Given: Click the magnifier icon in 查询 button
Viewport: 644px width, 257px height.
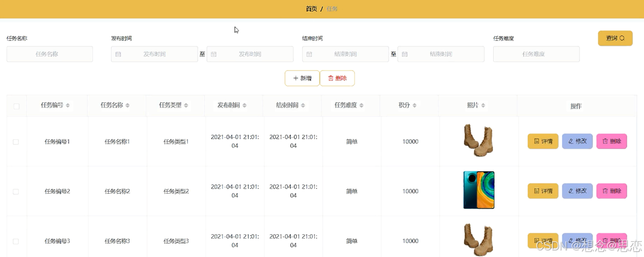Looking at the screenshot, I should tap(622, 38).
